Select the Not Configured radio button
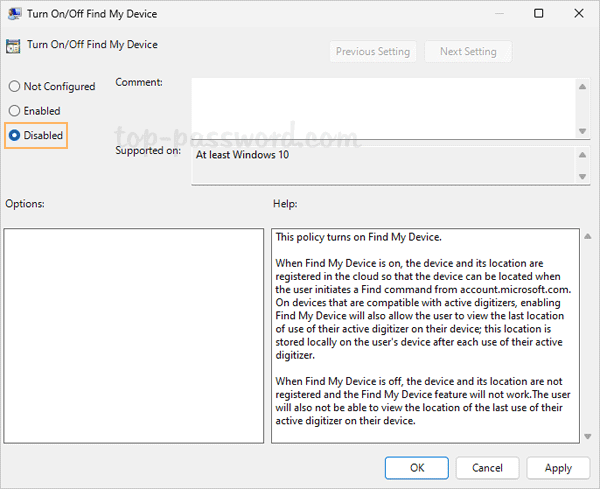Image resolution: width=600 pixels, height=489 pixels. [14, 87]
